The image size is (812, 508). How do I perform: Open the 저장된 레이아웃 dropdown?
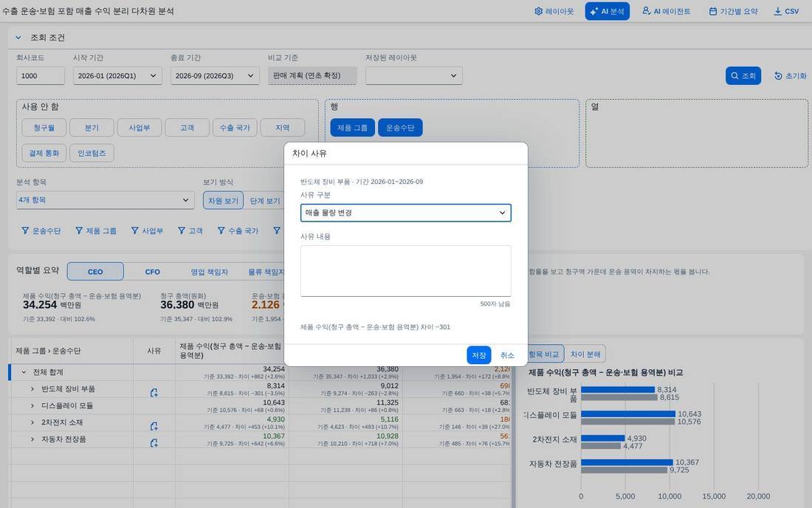pyautogui.click(x=414, y=75)
